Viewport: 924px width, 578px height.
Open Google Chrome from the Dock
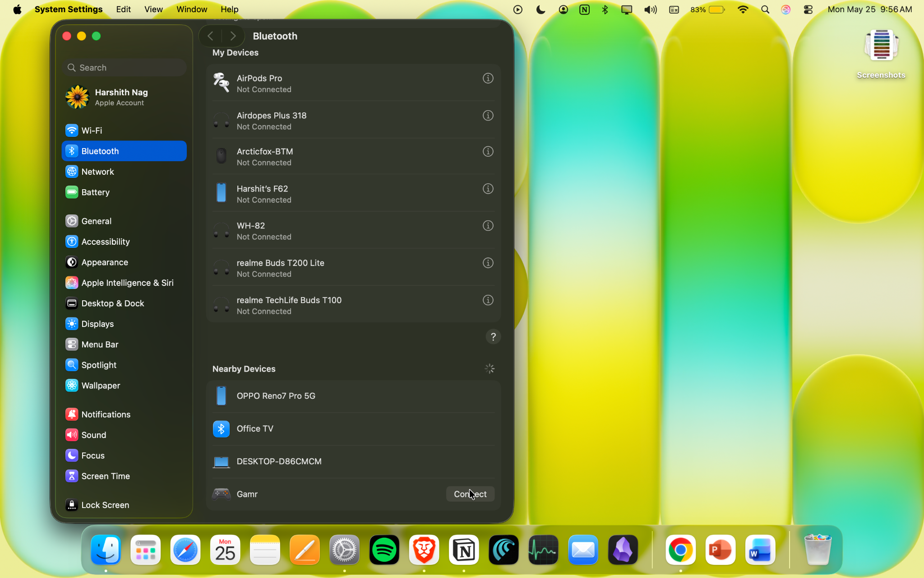[680, 550]
